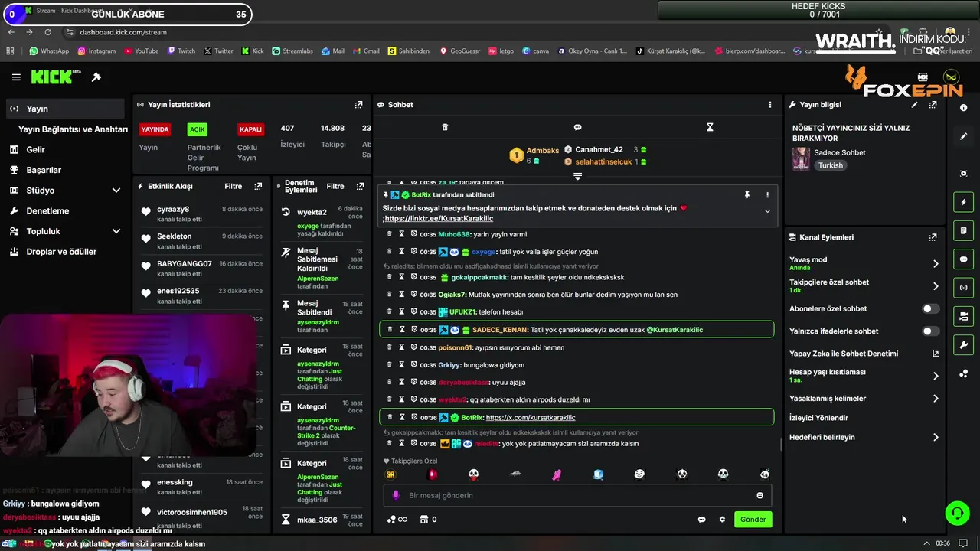Click the Turkish language tag
Screen dimensions: 980x551
830,165
